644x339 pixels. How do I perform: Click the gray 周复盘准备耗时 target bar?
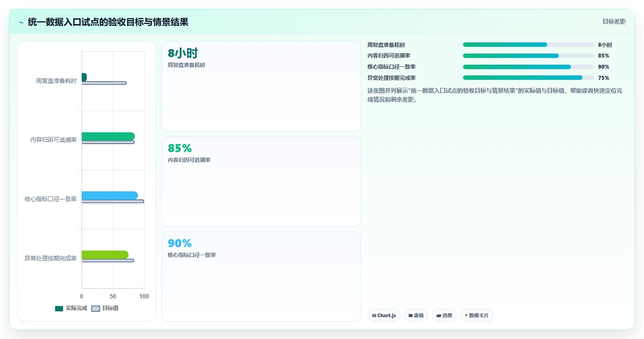(104, 83)
